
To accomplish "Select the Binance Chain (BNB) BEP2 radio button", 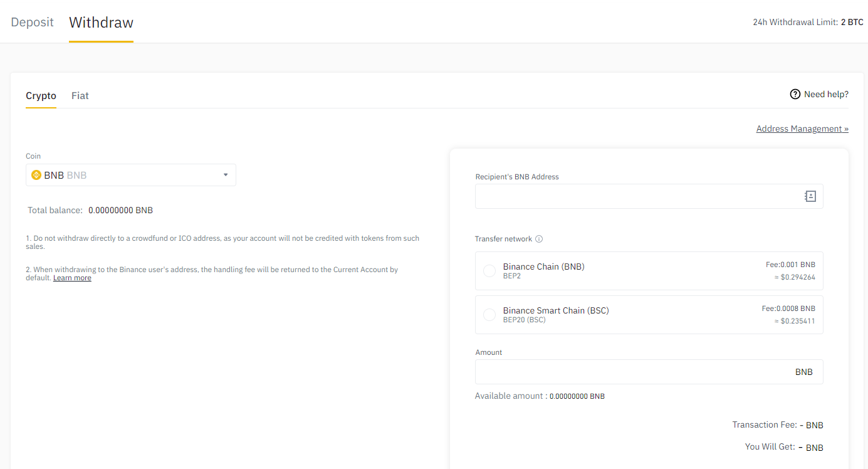I will [x=489, y=271].
